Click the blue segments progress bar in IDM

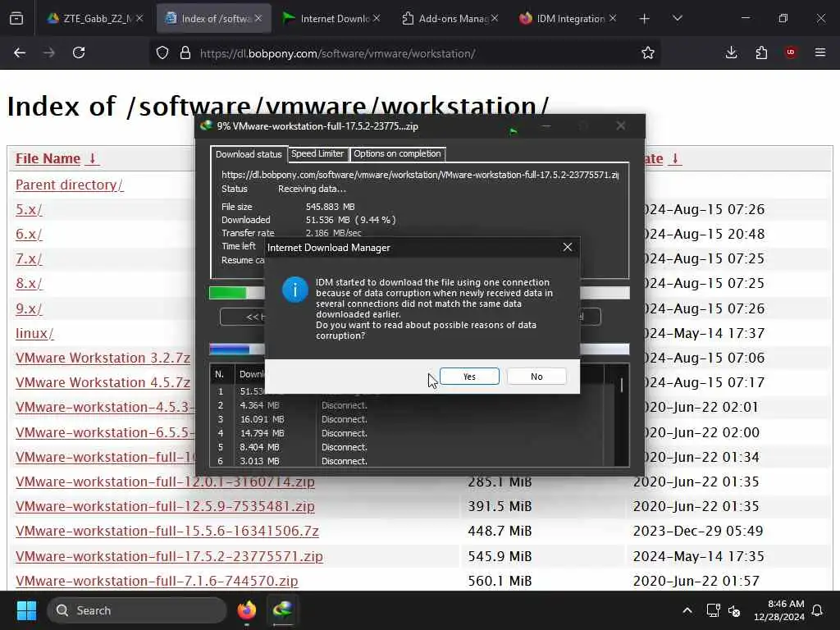pos(230,349)
